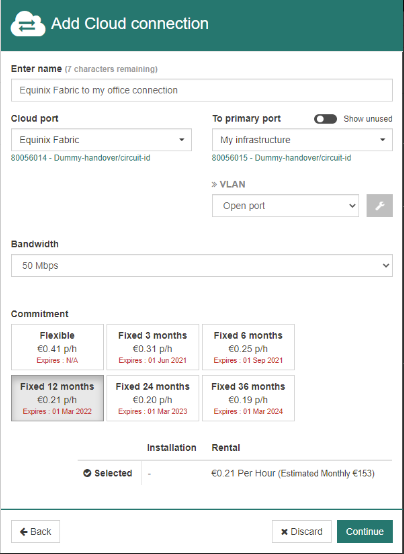
Task: Toggle the Show unused switch
Action: pyautogui.click(x=325, y=119)
